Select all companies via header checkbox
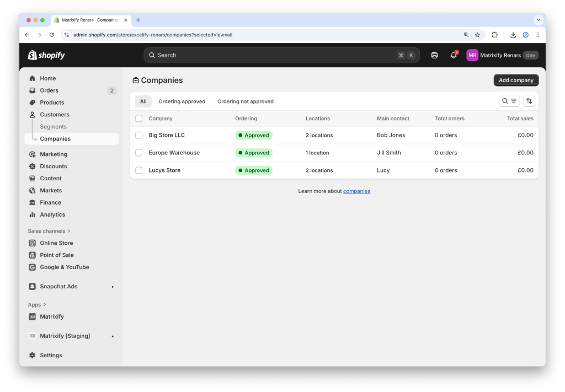The image size is (565, 392). point(138,119)
